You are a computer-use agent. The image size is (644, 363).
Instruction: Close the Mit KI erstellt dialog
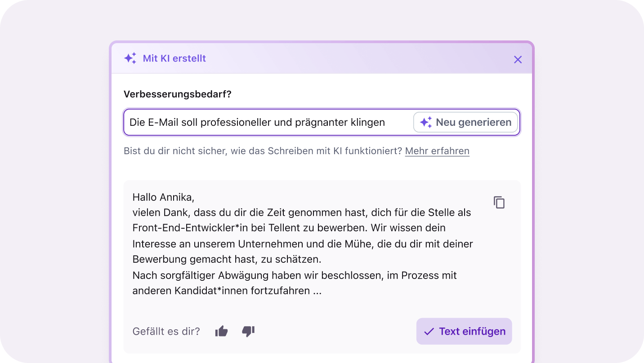[518, 59]
